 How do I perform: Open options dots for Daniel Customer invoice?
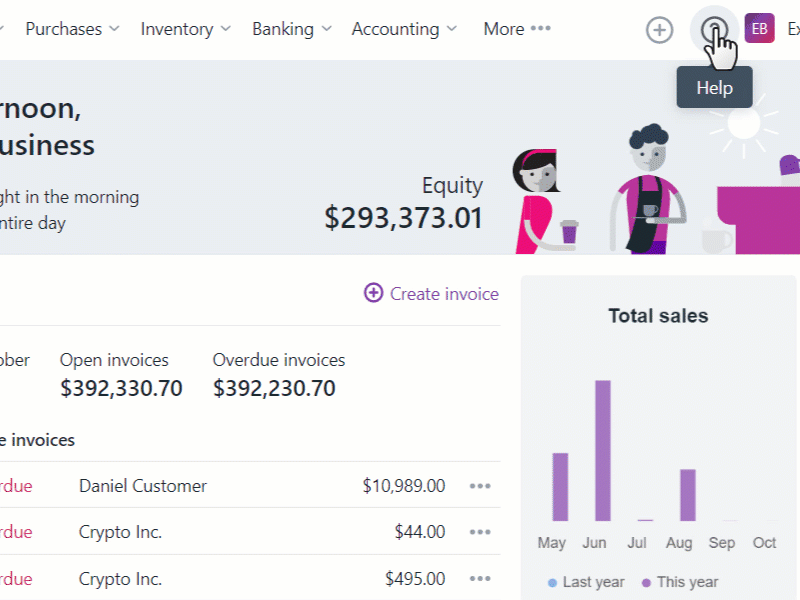(480, 486)
